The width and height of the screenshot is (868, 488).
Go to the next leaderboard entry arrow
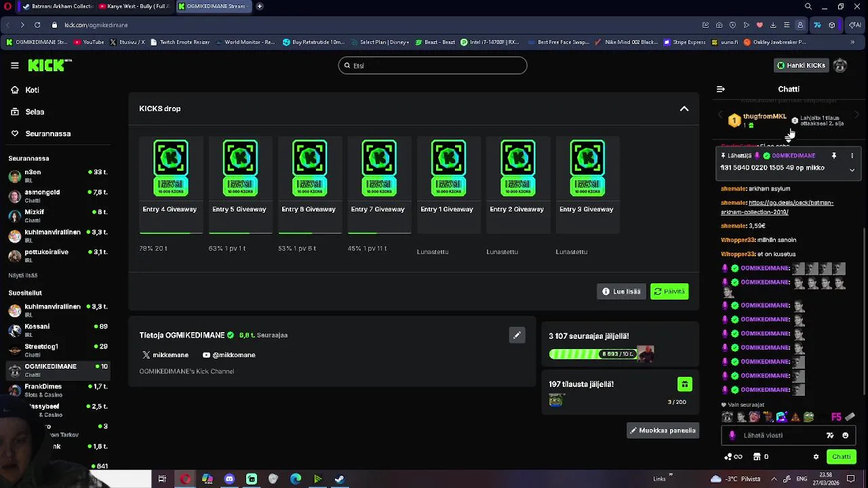[857, 116]
